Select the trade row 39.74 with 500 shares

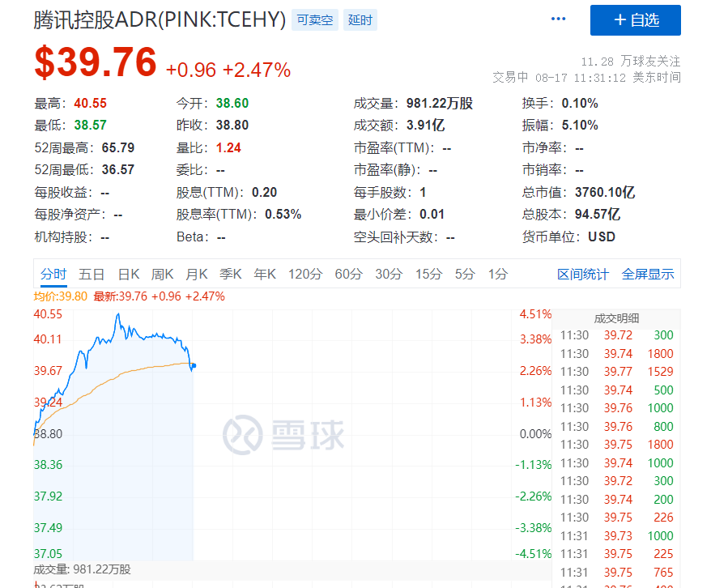(x=616, y=390)
